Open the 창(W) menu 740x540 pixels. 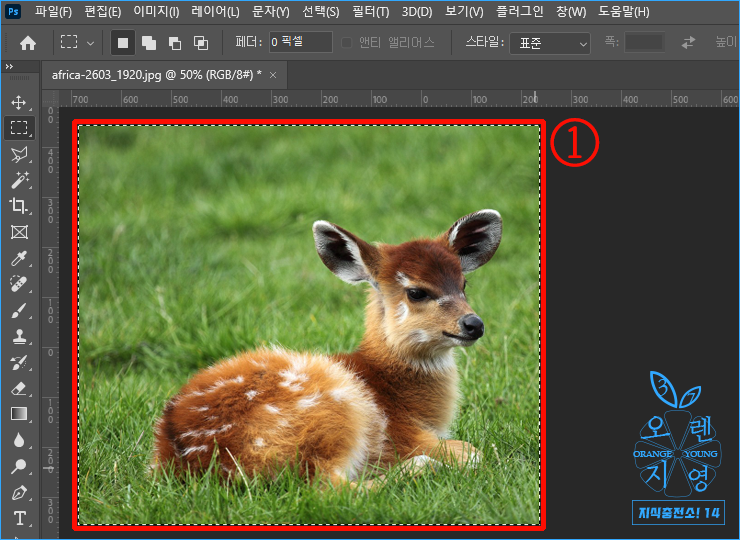click(x=571, y=11)
